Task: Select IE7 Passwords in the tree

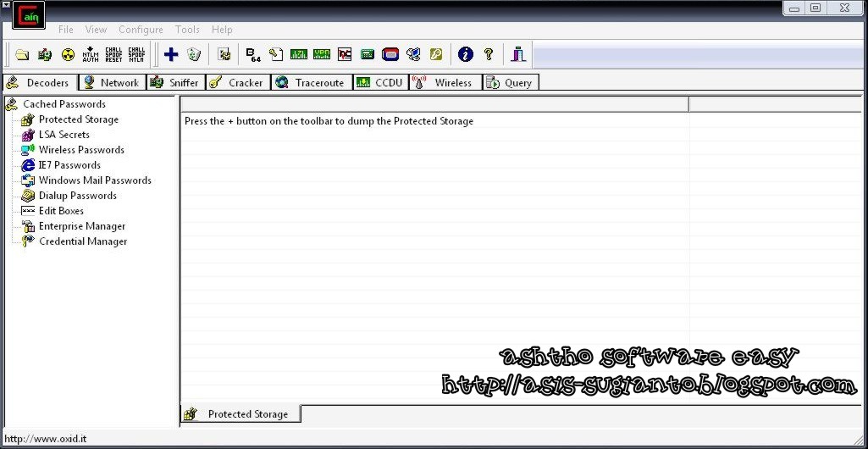Action: 69,165
